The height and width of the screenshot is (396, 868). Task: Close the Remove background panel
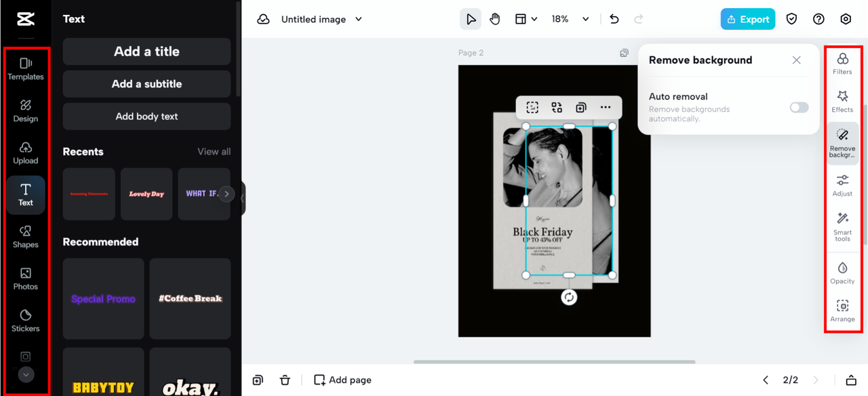(796, 60)
